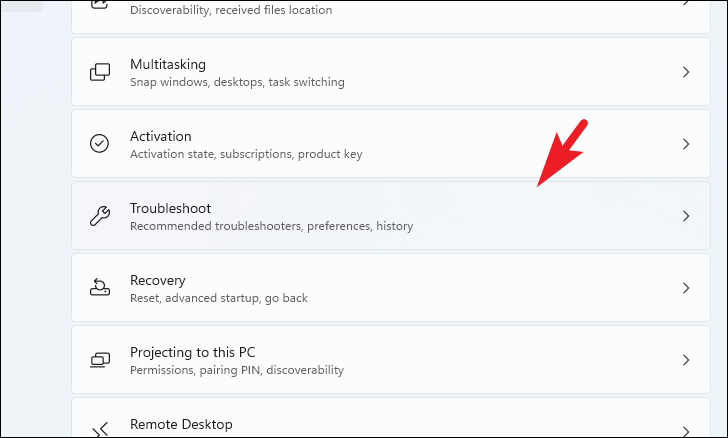Open Recovery via its right chevron
This screenshot has width=728, height=438.
(x=686, y=288)
